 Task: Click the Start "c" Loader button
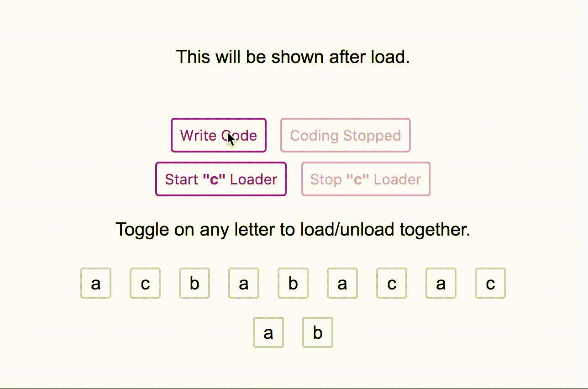click(x=220, y=179)
